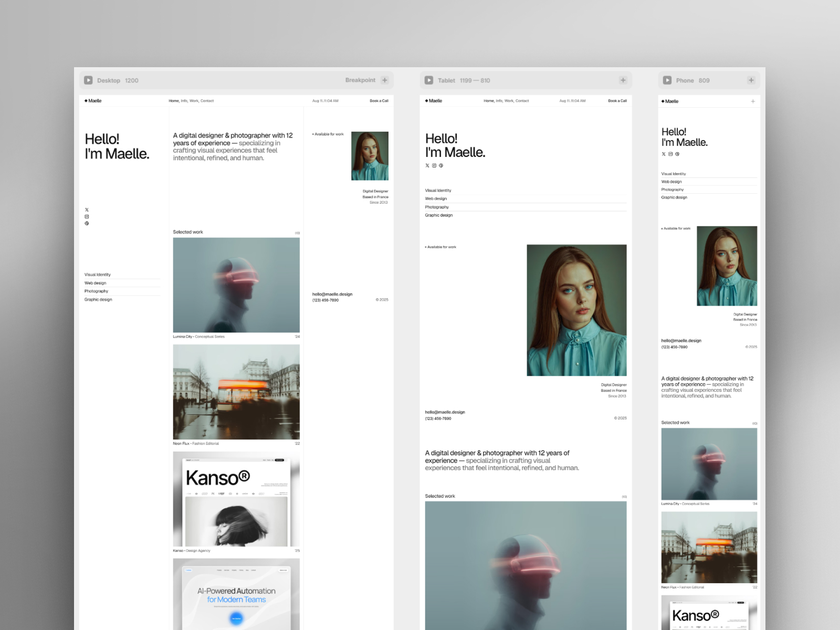This screenshot has height=630, width=840.
Task: Click the portrait photo in Phone frame
Action: (x=727, y=266)
